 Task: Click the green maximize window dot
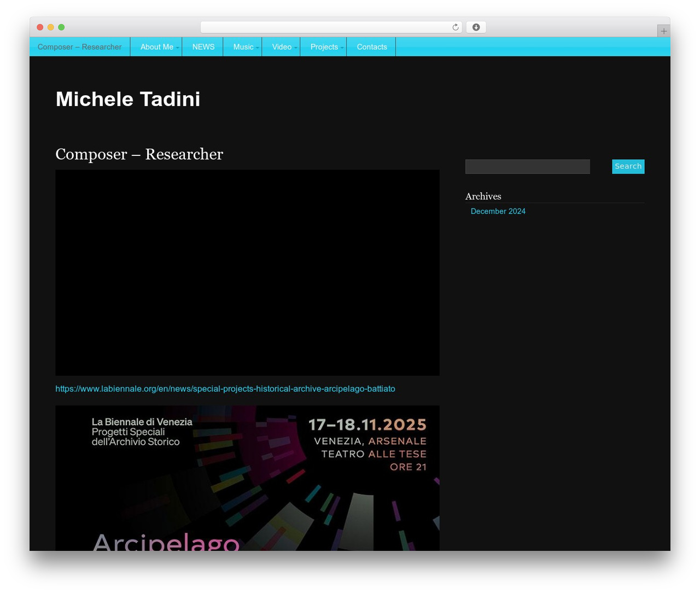pos(61,27)
